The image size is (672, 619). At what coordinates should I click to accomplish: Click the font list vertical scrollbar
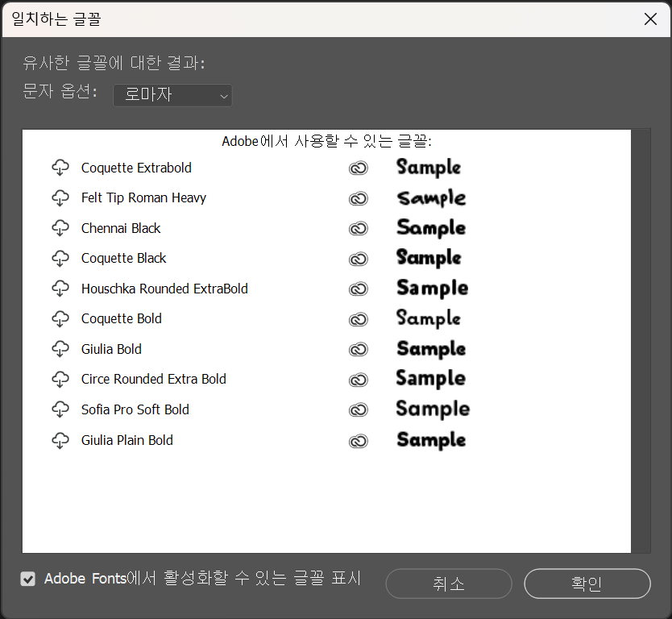(x=641, y=341)
